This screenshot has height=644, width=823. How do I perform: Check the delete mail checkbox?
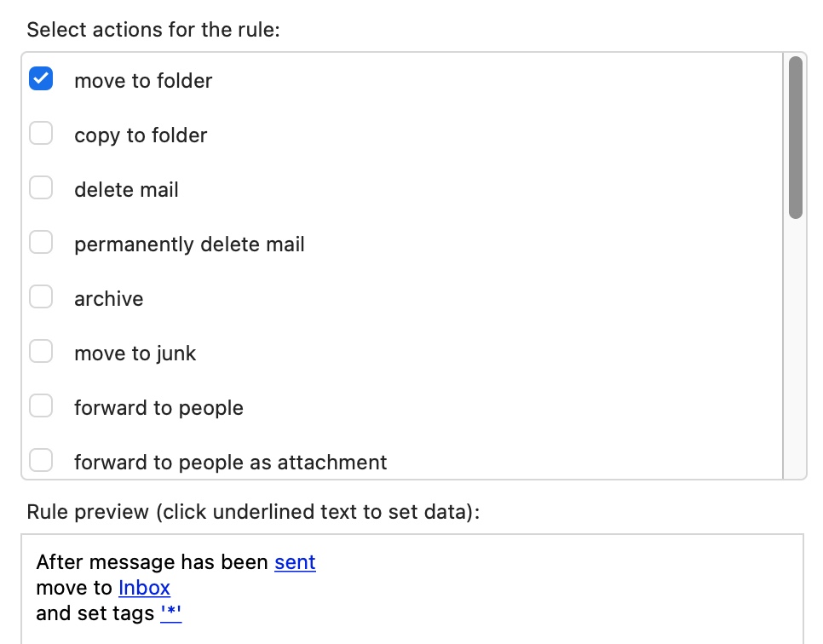pyautogui.click(x=41, y=188)
